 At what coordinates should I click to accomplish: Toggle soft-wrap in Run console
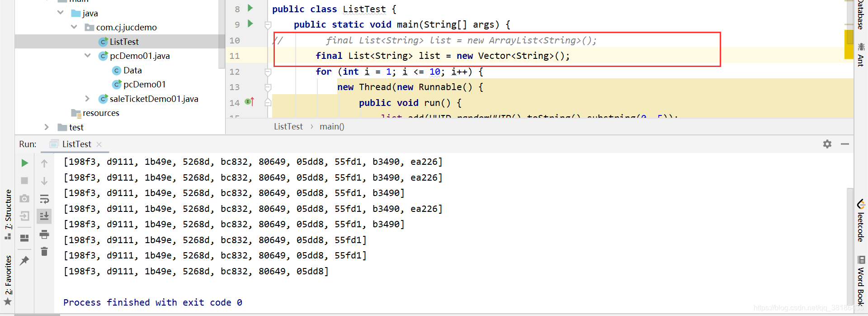tap(44, 199)
